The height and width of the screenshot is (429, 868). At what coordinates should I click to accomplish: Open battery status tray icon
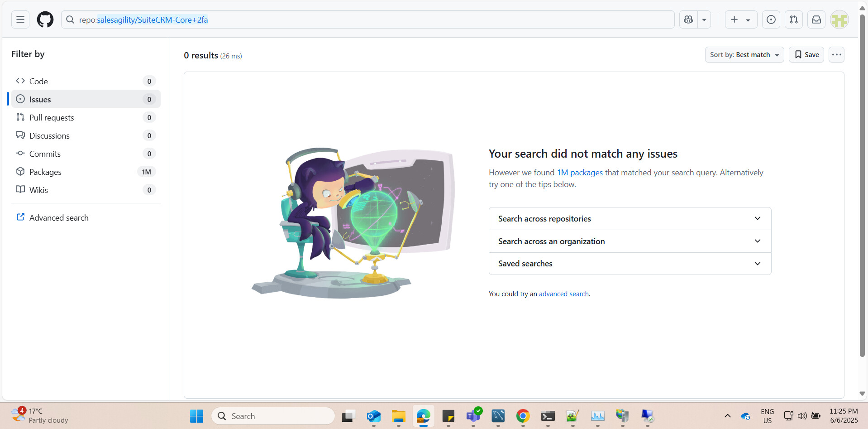[x=816, y=416]
